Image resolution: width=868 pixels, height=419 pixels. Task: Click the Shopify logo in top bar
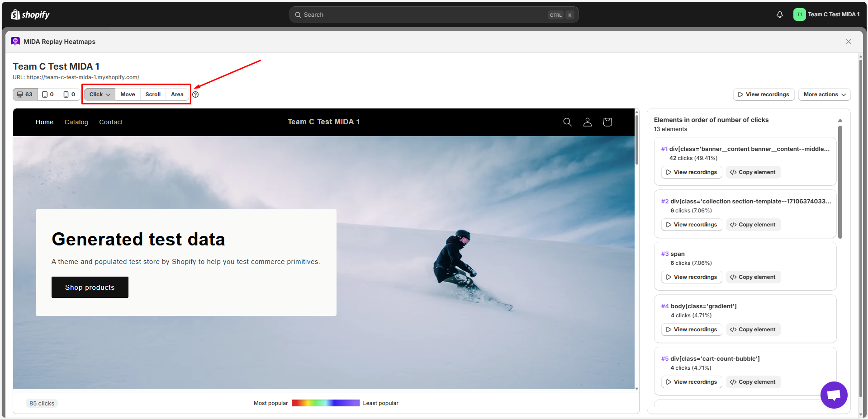[30, 14]
